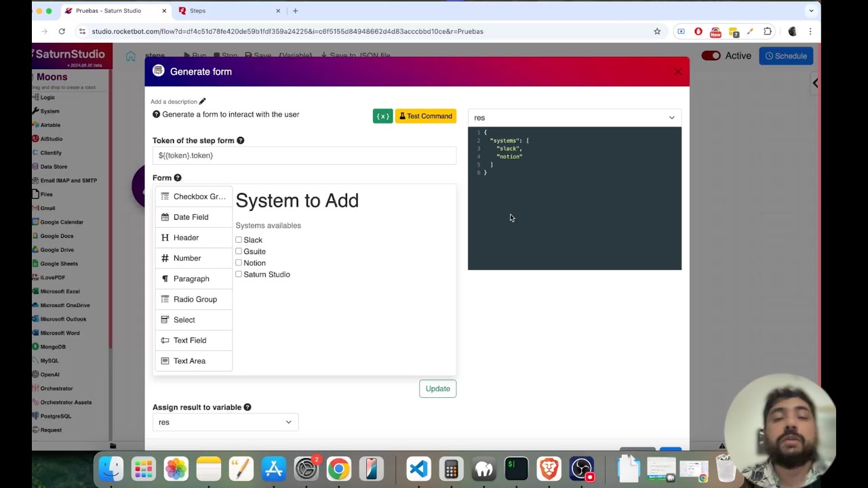Viewport: 868px width, 488px height.
Task: Open Calculator from the dock
Action: coord(451,469)
